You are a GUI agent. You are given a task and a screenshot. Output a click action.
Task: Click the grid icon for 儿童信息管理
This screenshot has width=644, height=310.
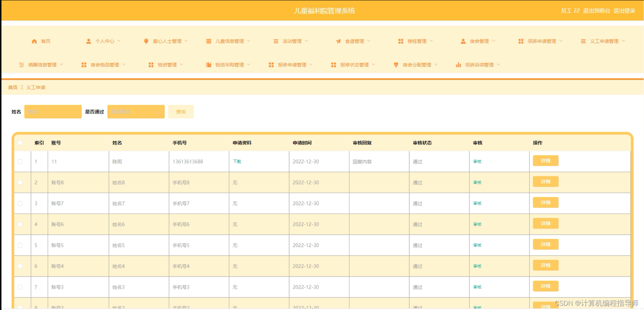click(209, 42)
